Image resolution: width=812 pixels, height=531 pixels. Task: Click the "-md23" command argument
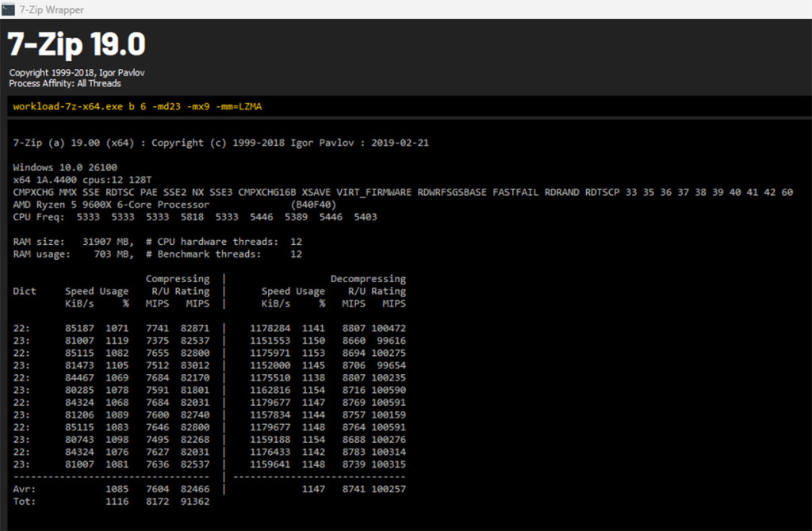(167, 107)
